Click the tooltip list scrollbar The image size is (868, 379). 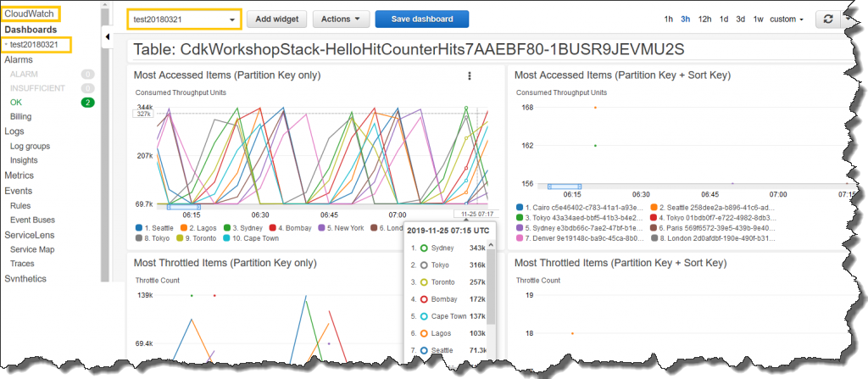(491, 287)
